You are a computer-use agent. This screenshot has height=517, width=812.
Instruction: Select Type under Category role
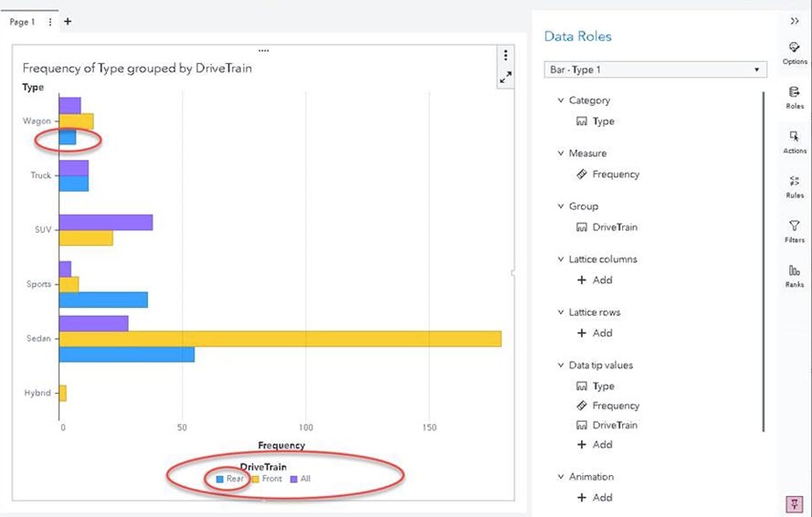click(x=604, y=121)
